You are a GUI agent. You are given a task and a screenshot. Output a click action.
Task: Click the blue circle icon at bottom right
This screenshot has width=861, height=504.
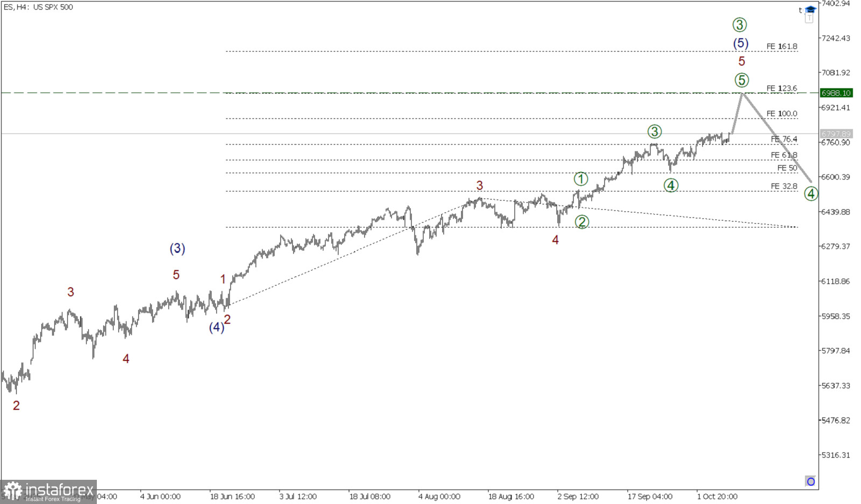pyautogui.click(x=810, y=481)
